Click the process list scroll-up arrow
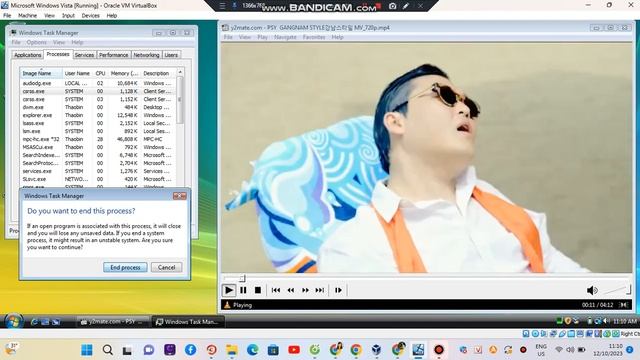 coord(180,72)
